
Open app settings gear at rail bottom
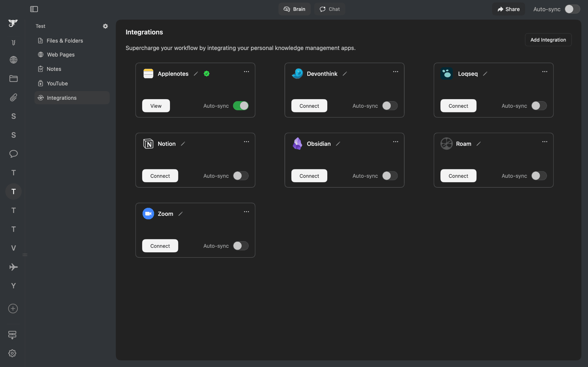click(12, 353)
